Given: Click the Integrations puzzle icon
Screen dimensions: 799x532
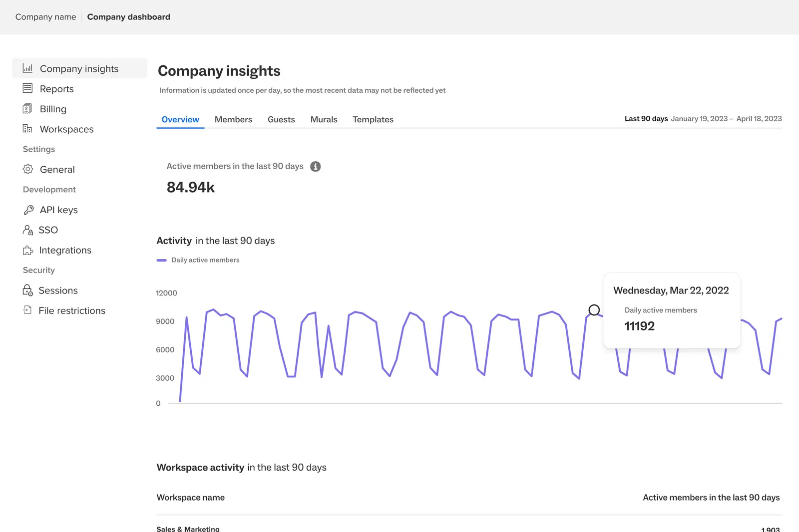Looking at the screenshot, I should click(28, 251).
